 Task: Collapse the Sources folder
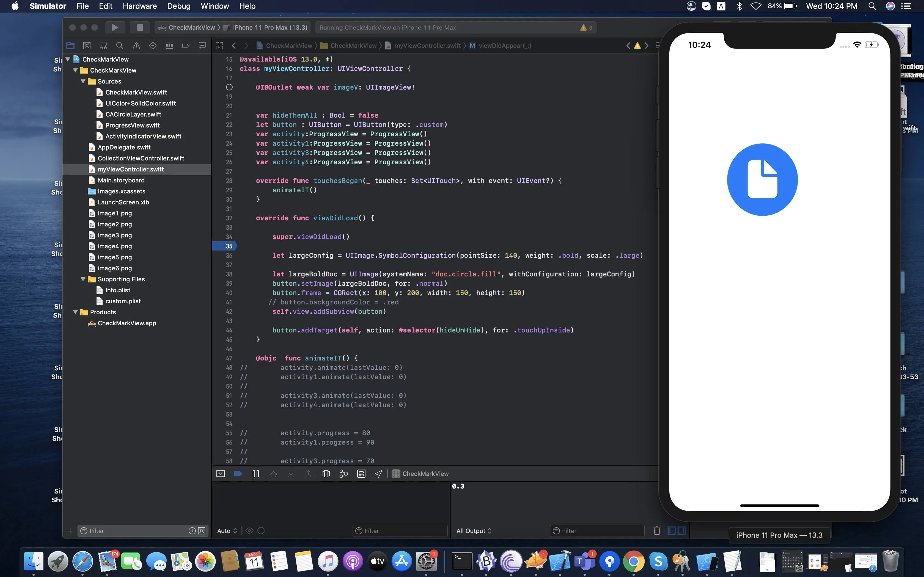click(83, 81)
